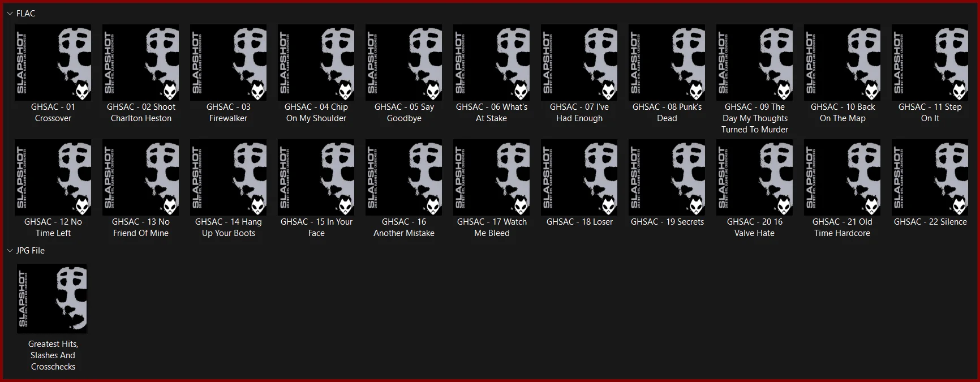
Task: Select GHSAC - 01 Crossover album thumbnail
Action: (53, 62)
